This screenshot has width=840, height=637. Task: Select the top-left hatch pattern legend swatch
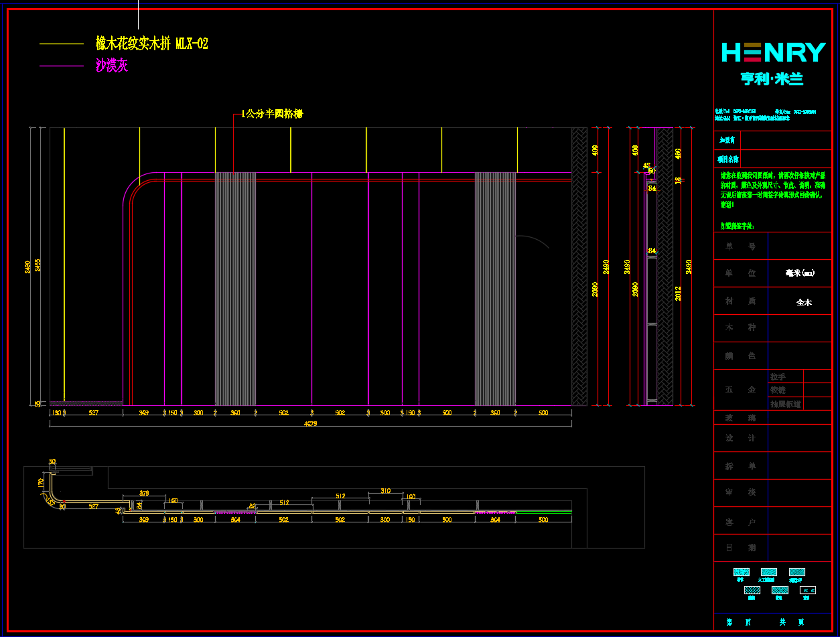(741, 572)
